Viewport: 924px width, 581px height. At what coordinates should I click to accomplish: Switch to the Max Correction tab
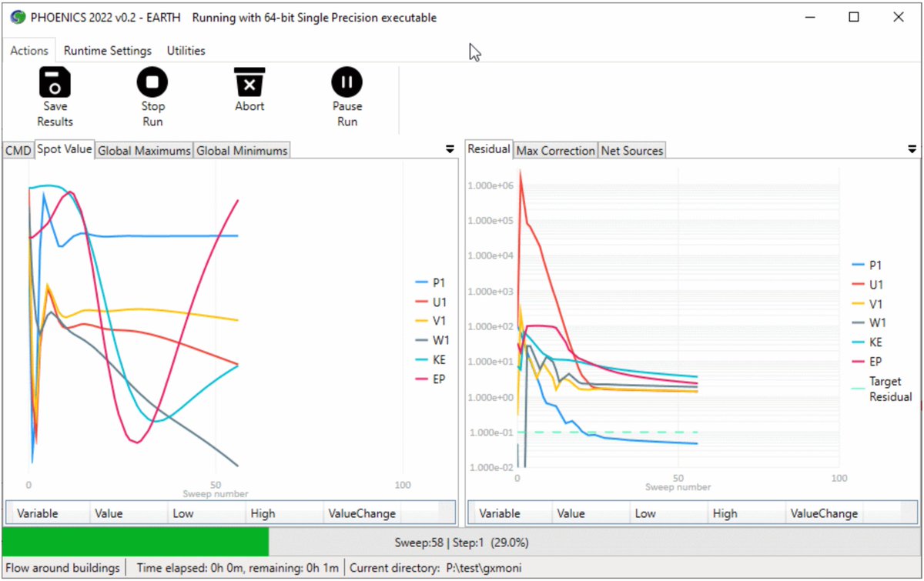(556, 151)
